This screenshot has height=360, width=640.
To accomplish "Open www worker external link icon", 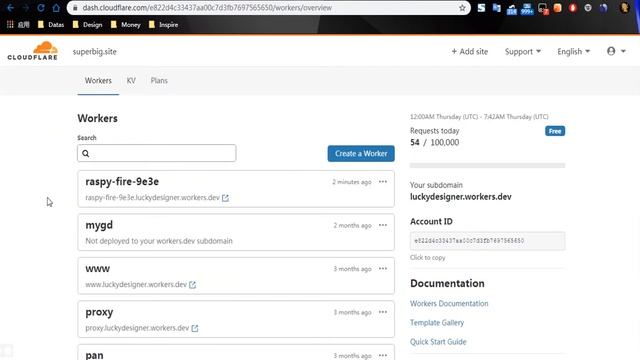I will [x=192, y=285].
